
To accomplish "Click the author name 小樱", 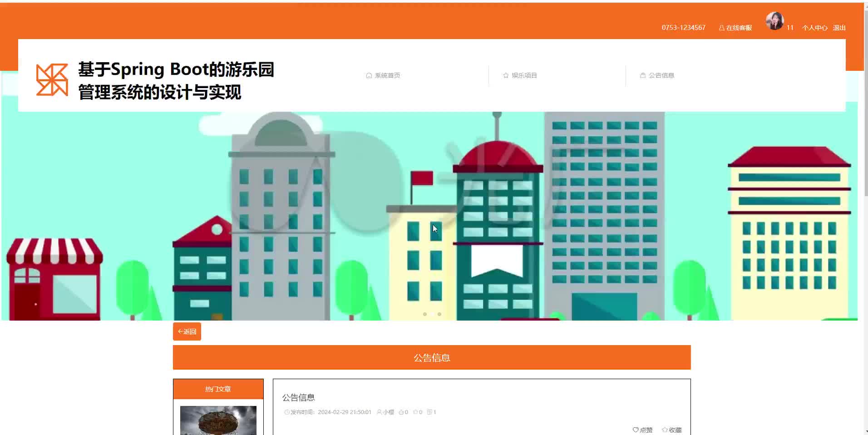I will tap(388, 412).
